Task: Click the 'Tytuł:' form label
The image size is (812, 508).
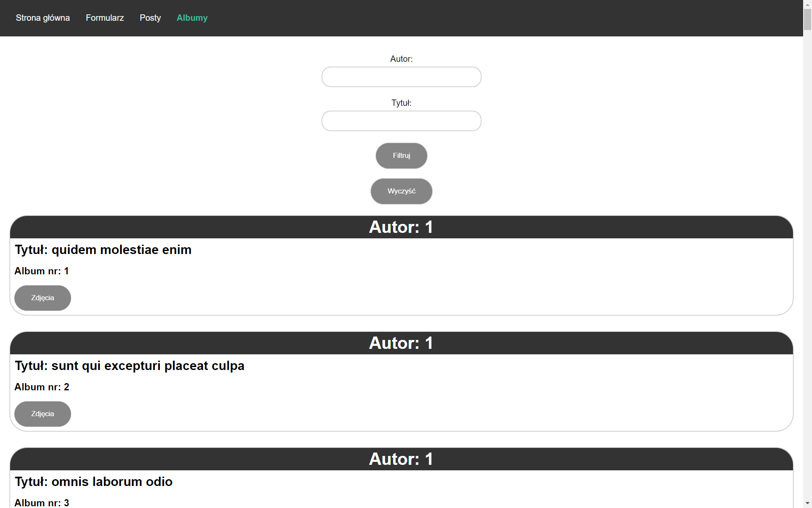Action: tap(401, 103)
